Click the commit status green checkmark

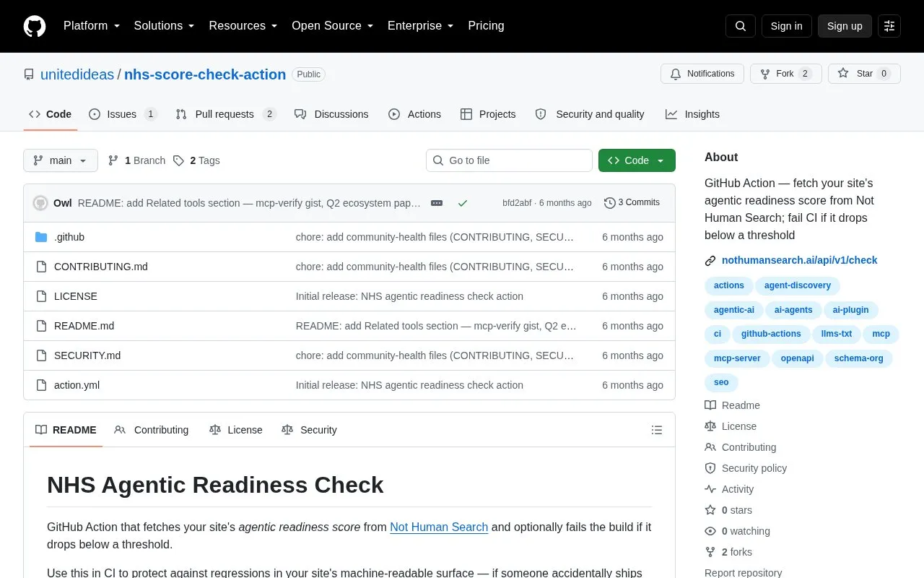point(463,203)
